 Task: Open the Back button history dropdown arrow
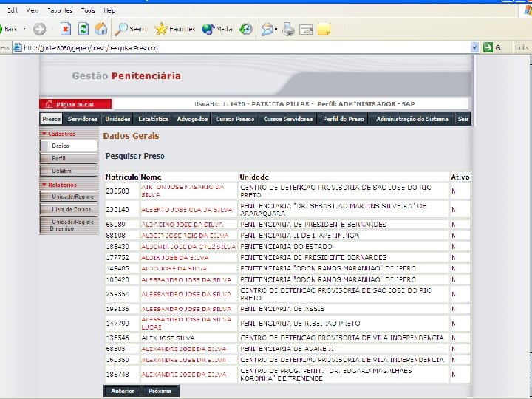24,29
